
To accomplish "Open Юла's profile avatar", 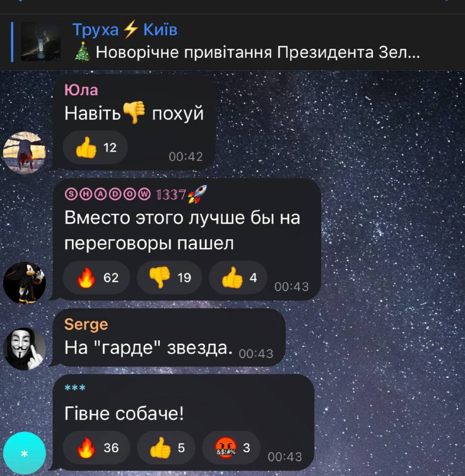I will click(x=24, y=153).
